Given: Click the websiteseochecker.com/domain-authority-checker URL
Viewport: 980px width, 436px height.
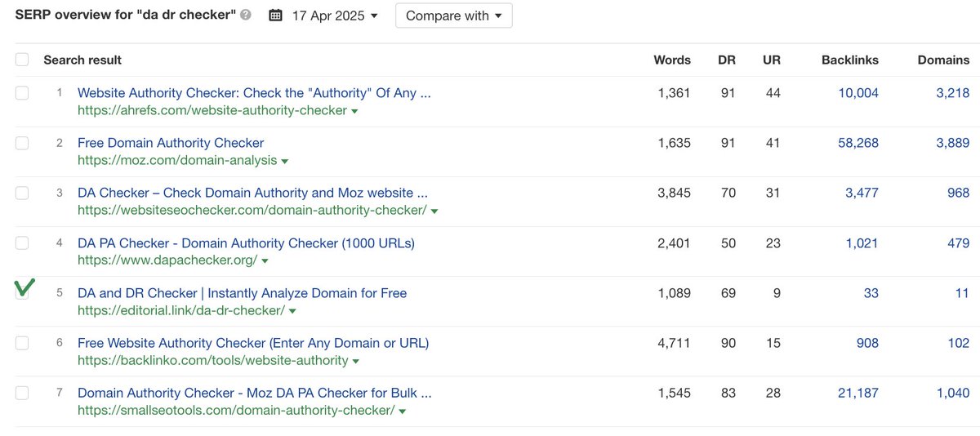Looking at the screenshot, I should point(252,210).
